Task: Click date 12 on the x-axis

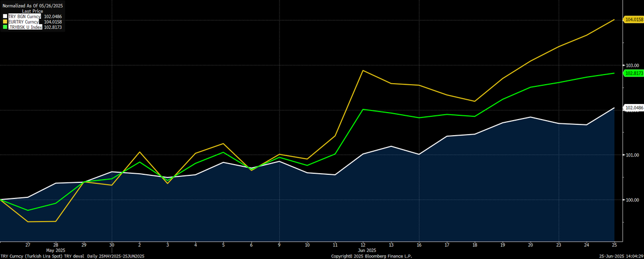Action: [363, 244]
